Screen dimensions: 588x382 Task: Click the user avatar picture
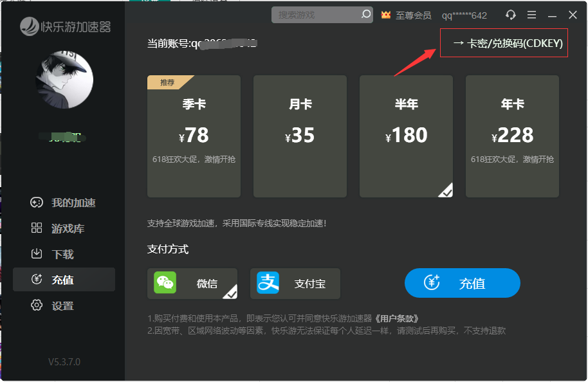click(64, 80)
